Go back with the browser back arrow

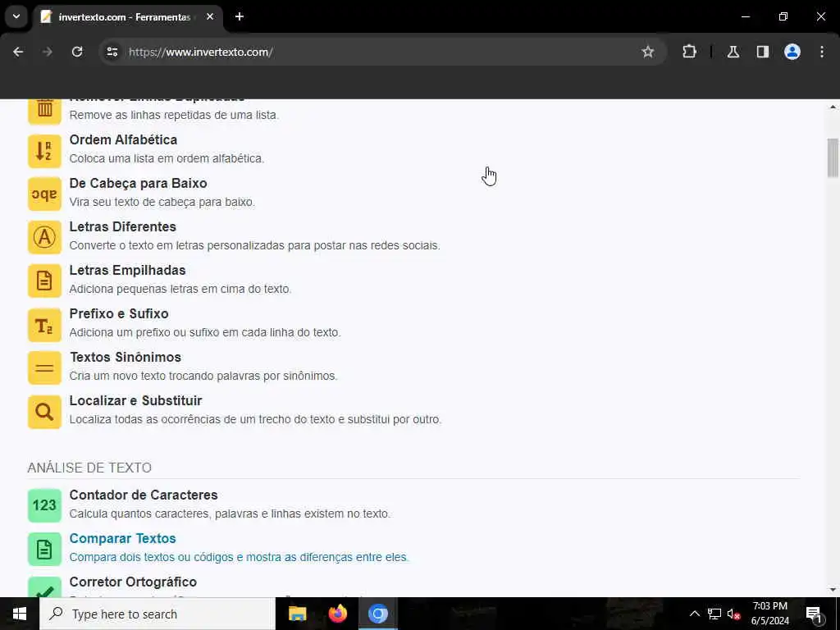[18, 52]
